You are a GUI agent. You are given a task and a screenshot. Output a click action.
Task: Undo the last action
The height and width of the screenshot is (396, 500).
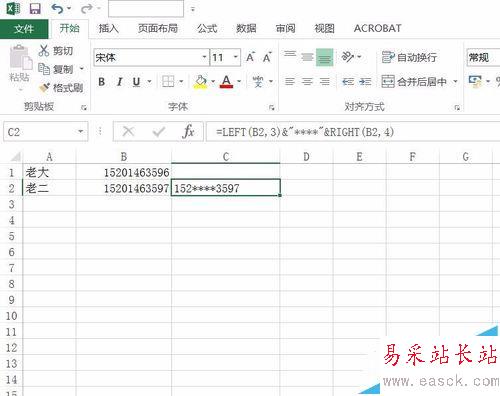(57, 8)
